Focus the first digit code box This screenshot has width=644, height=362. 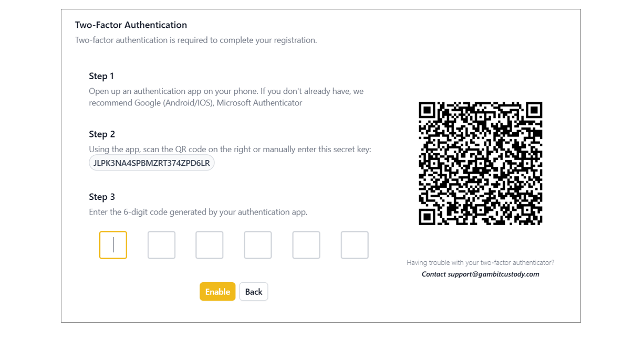coord(113,245)
